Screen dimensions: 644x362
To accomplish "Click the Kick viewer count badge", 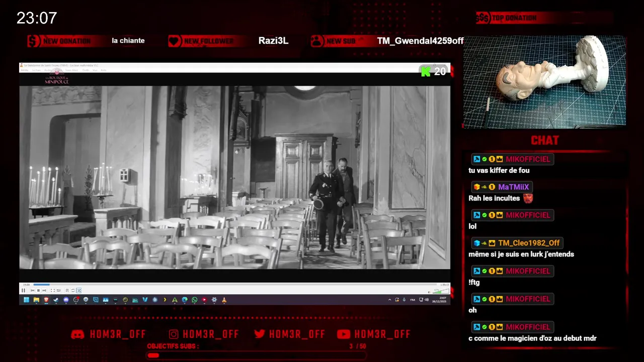I will [x=433, y=71].
